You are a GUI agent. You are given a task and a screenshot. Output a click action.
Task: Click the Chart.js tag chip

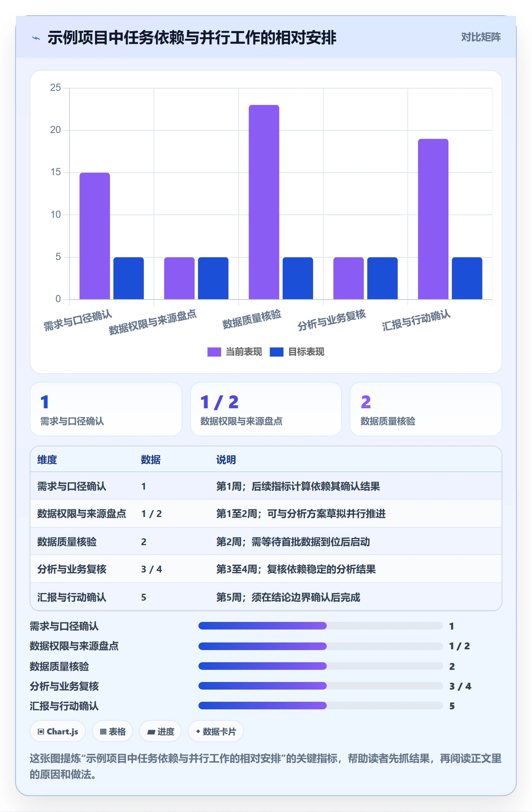click(58, 731)
